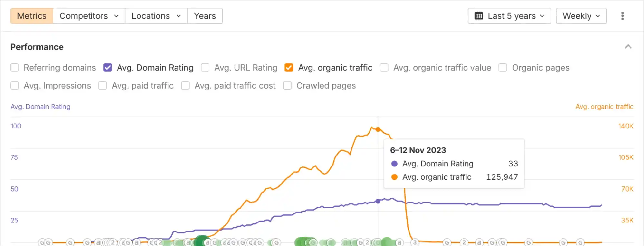The width and height of the screenshot is (644, 246).
Task: Expand the Locations dropdown
Action: pyautogui.click(x=156, y=16)
